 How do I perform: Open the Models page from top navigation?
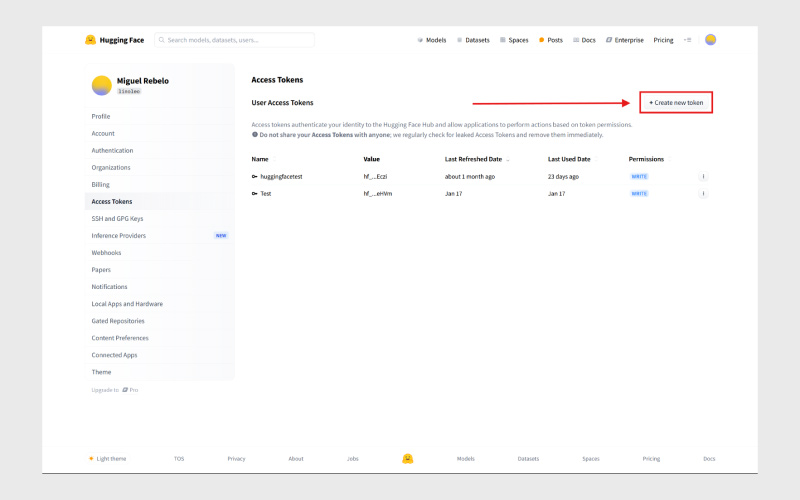431,40
